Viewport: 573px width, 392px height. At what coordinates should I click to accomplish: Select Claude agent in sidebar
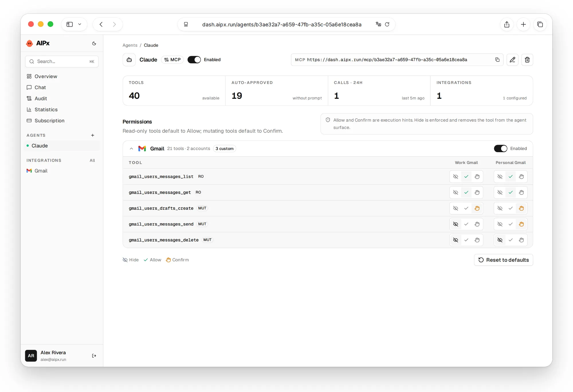pos(62,146)
